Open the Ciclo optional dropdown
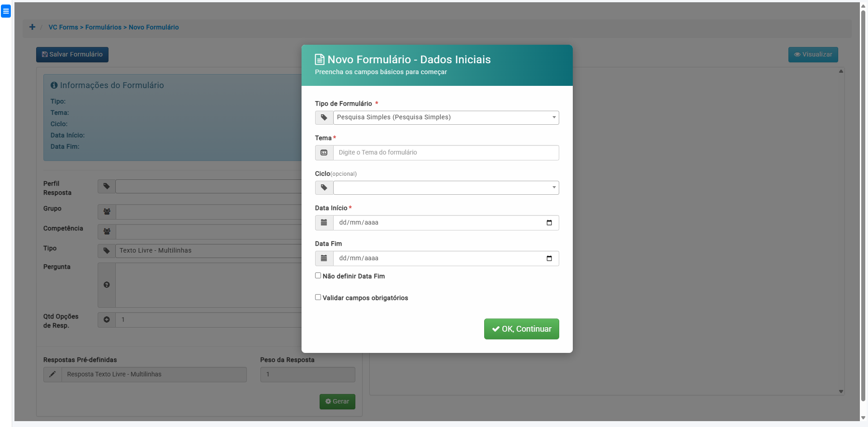Image resolution: width=868 pixels, height=427 pixels. click(446, 188)
